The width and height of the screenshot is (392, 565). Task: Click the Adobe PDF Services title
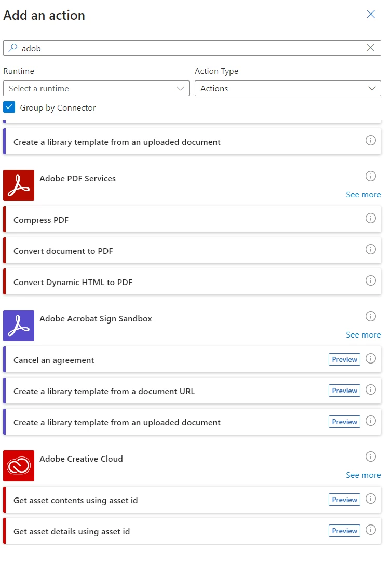pyautogui.click(x=77, y=178)
